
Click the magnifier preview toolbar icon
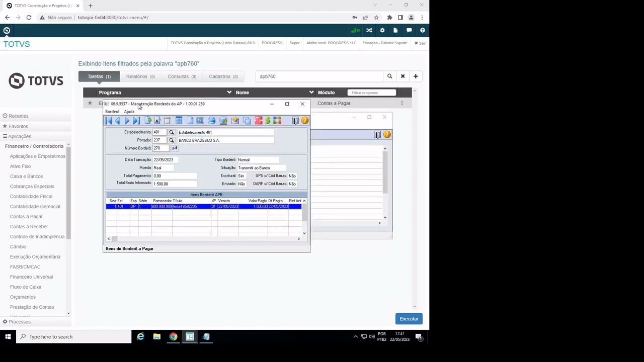click(200, 121)
